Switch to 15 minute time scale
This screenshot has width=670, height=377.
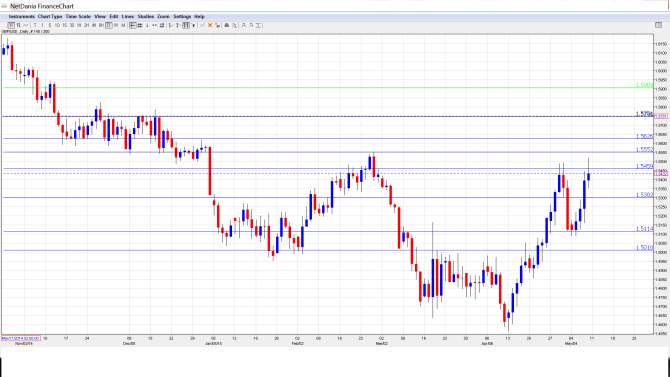65,26
